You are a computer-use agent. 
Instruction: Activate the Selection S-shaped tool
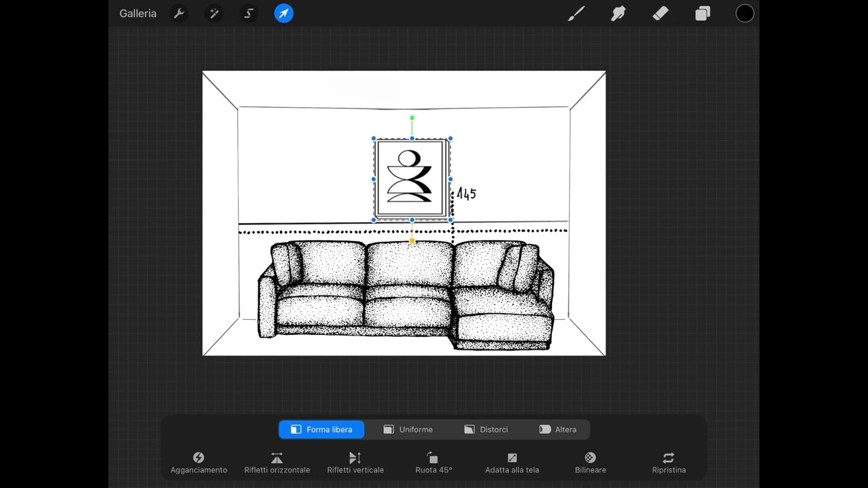249,14
